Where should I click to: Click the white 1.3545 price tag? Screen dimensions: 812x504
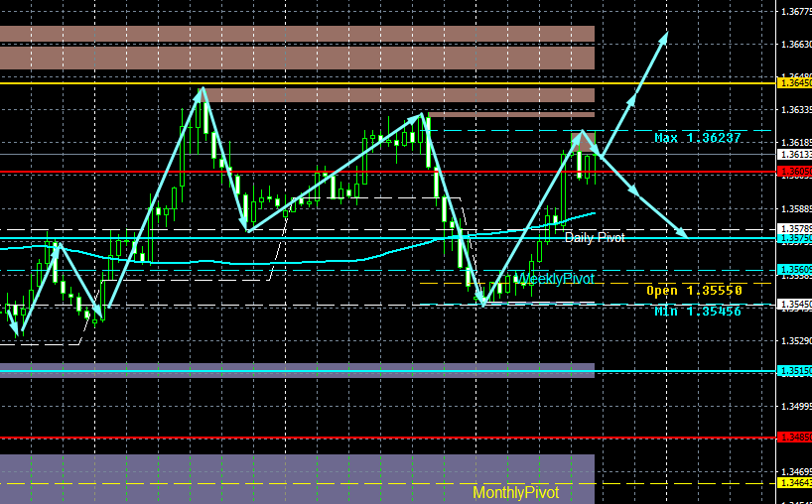[x=795, y=305]
